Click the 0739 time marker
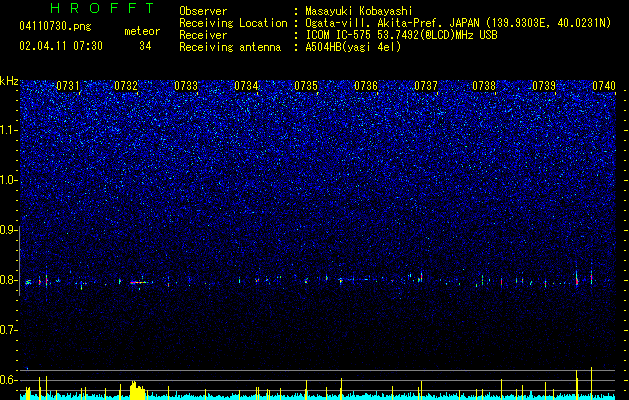 tap(544, 85)
